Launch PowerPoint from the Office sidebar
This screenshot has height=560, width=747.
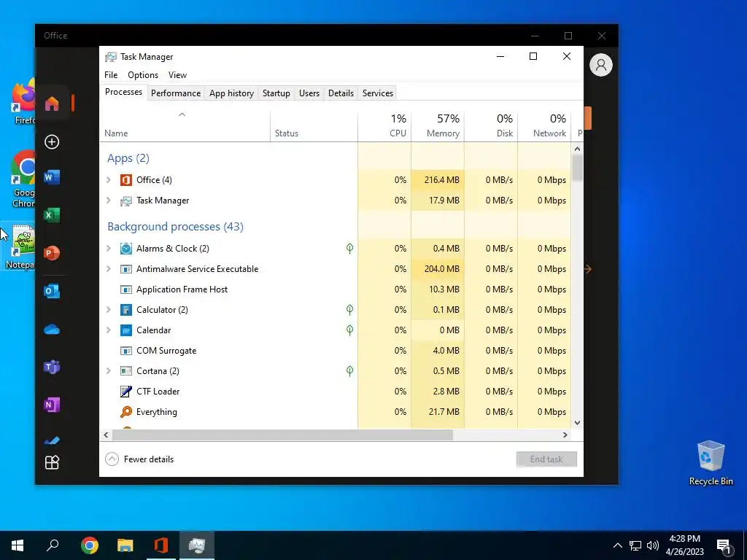52,253
